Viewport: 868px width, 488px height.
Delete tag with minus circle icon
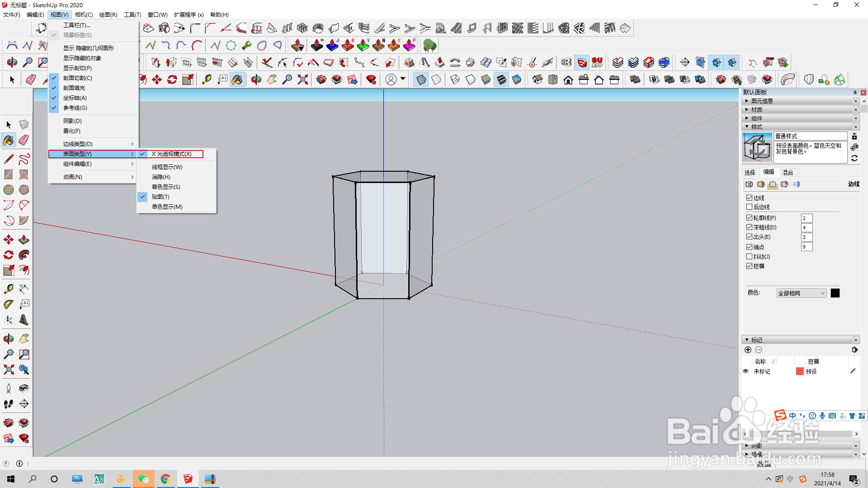tap(759, 350)
